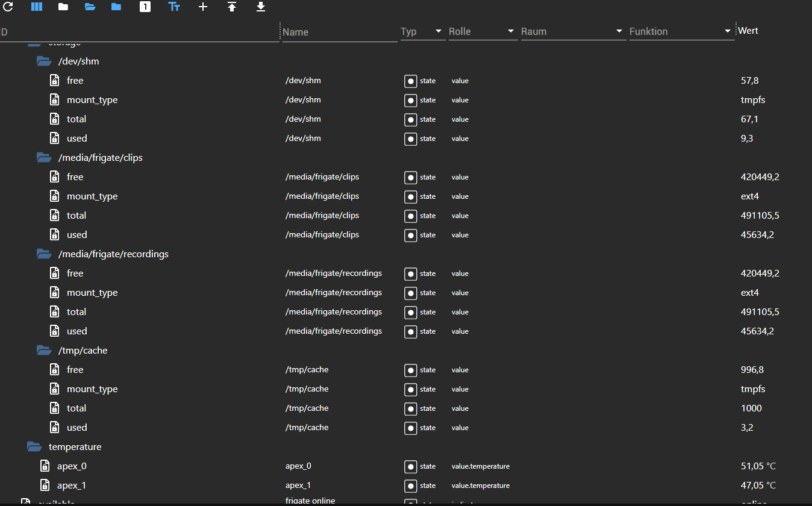812x506 pixels.
Task: Select the used item under /dev/shm
Action: click(x=77, y=139)
